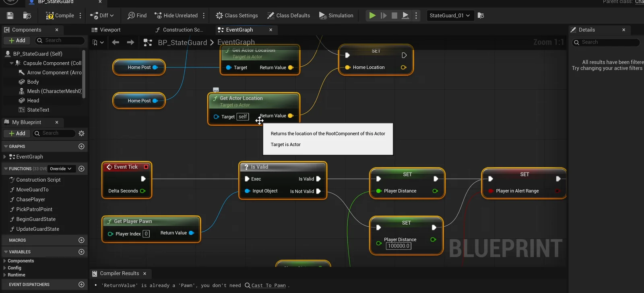644x293 pixels.
Task: Collapse the Capsule Component tree item
Action: (11, 63)
